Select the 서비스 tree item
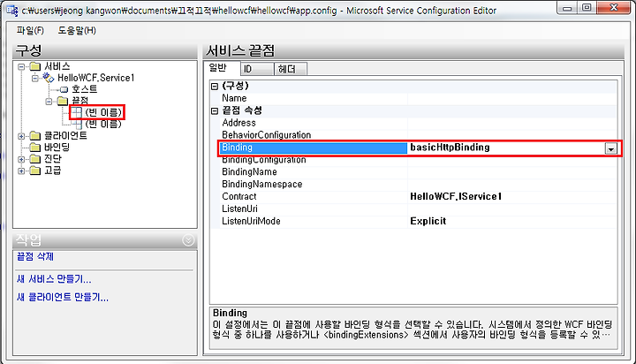 coord(57,66)
